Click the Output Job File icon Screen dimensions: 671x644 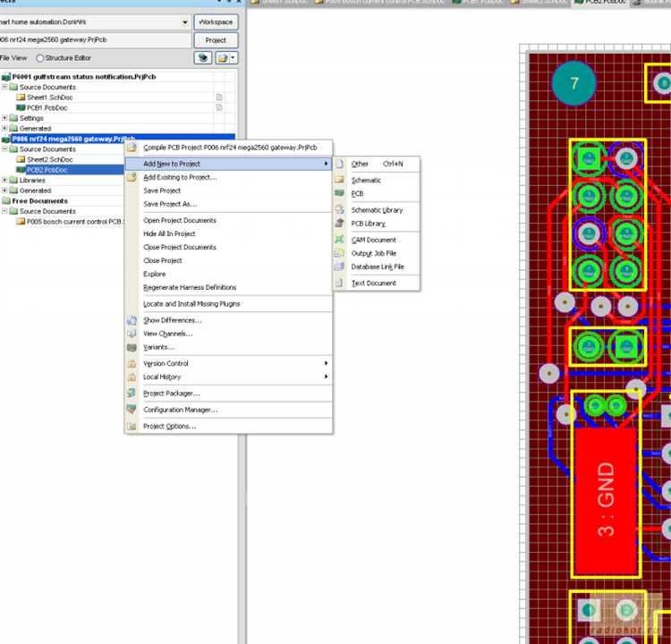[339, 253]
